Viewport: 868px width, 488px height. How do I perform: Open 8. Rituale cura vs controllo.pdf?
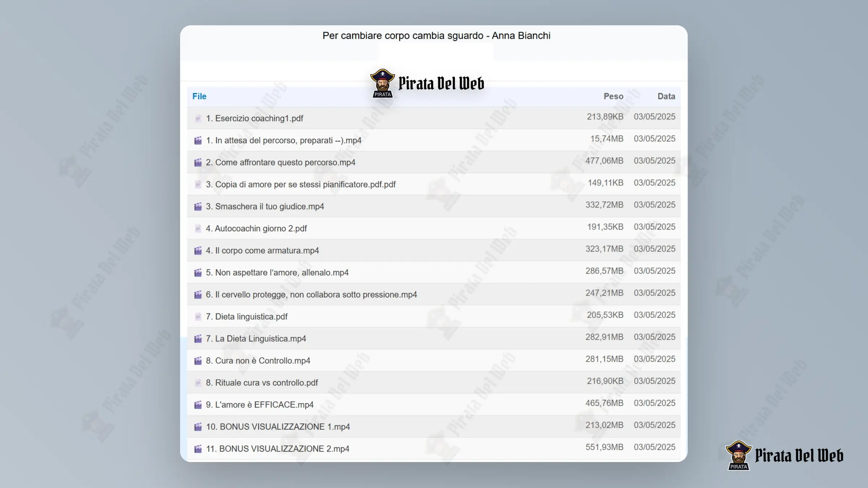(262, 383)
